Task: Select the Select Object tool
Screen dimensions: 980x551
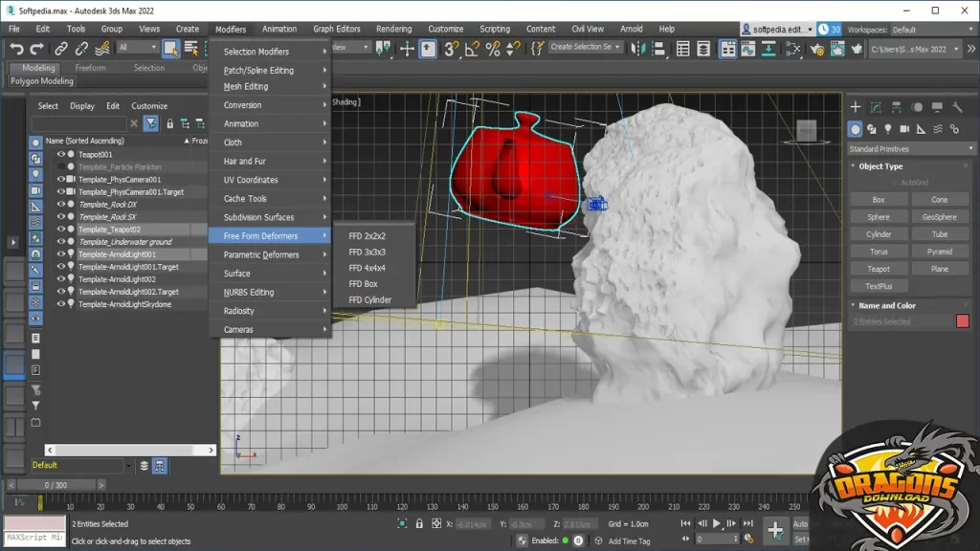Action: 171,48
